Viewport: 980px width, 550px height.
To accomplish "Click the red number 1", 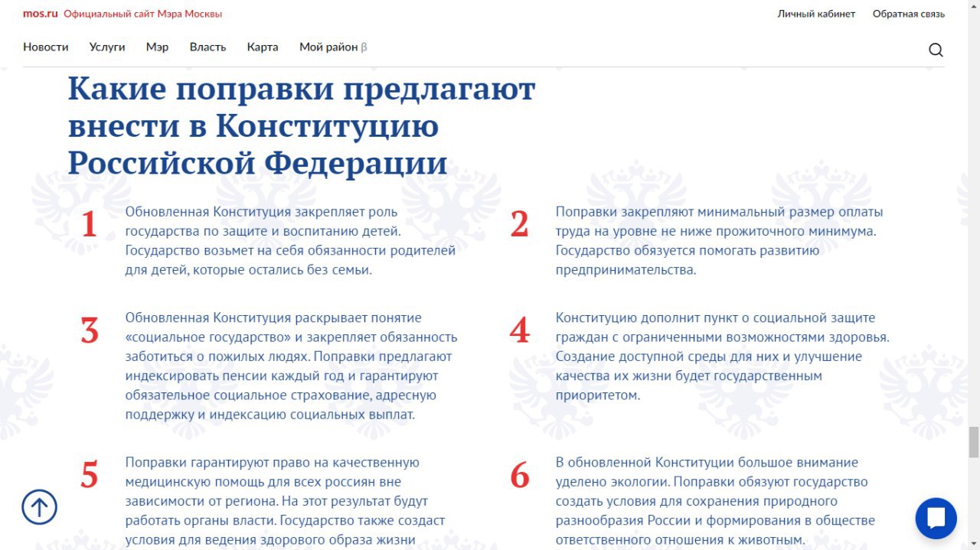I will (x=90, y=225).
